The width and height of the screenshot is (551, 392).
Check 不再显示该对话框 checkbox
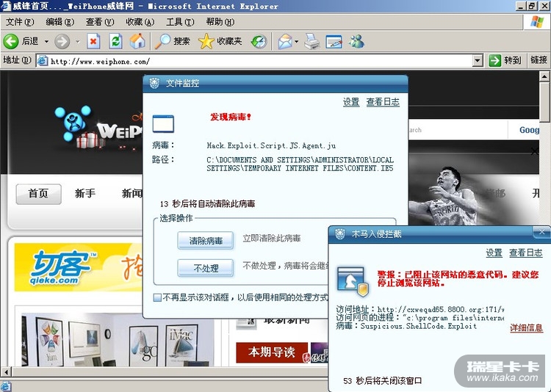[x=157, y=298]
